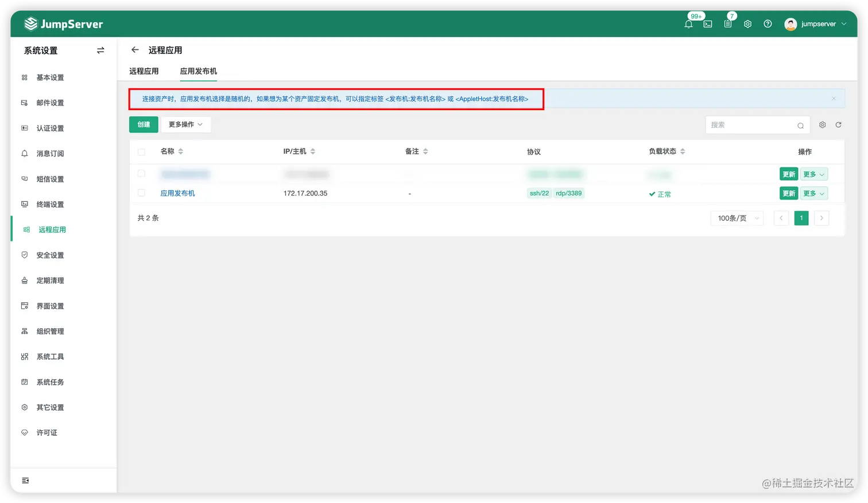Toggle the sidebar switch icon beside 系统设置
The height and width of the screenshot is (503, 868).
click(x=100, y=50)
